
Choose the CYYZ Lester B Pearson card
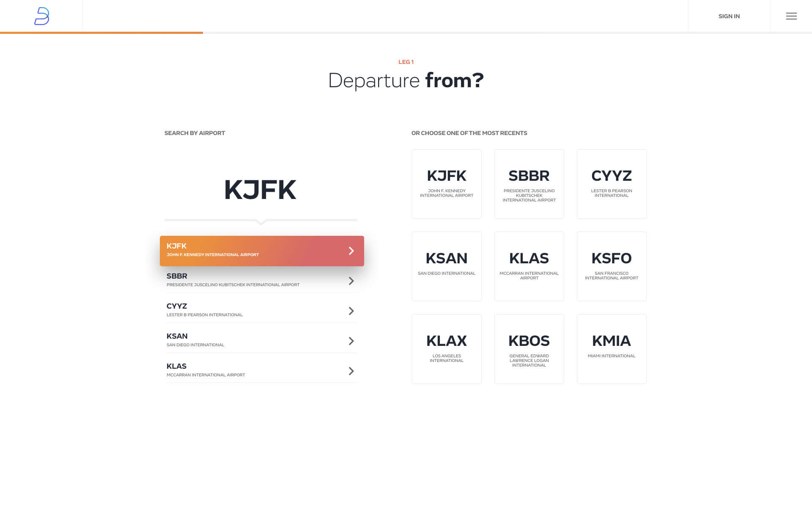(x=612, y=184)
